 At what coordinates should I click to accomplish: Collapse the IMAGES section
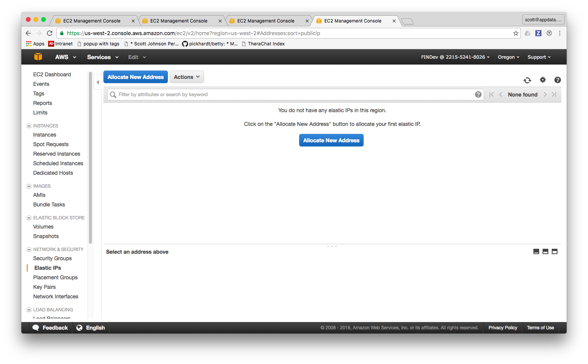coord(29,186)
